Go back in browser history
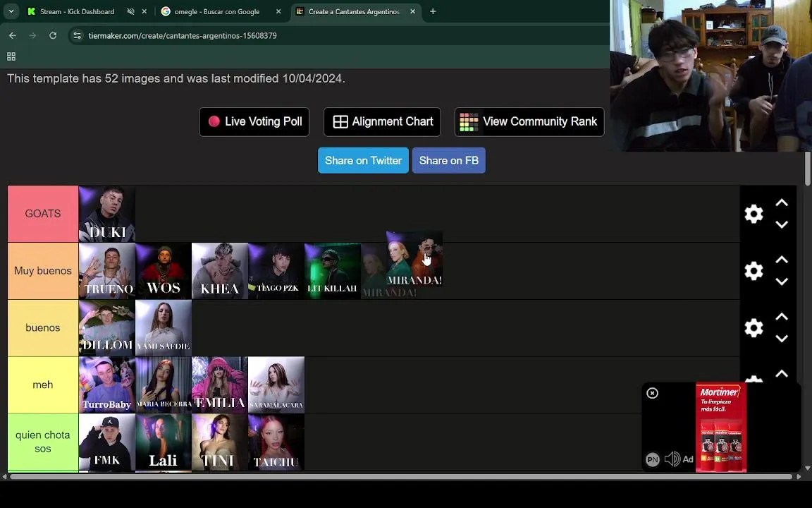The height and width of the screenshot is (508, 812). tap(13, 35)
